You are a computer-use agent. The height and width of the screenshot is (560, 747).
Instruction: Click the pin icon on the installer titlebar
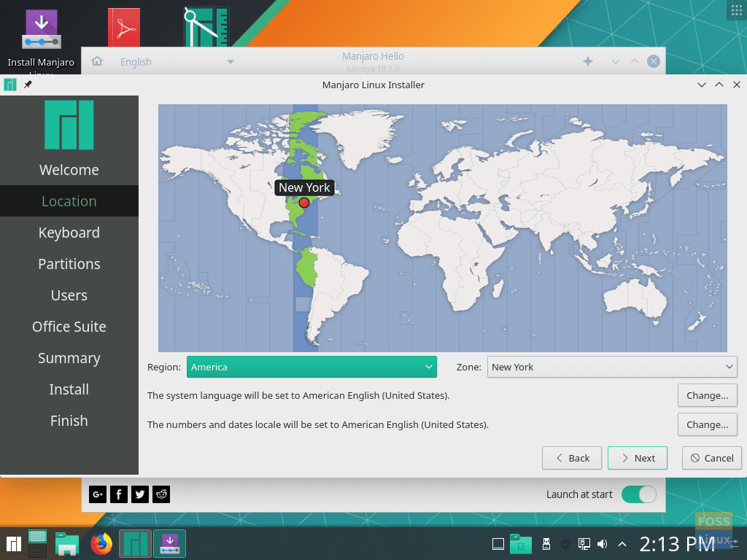coord(27,85)
